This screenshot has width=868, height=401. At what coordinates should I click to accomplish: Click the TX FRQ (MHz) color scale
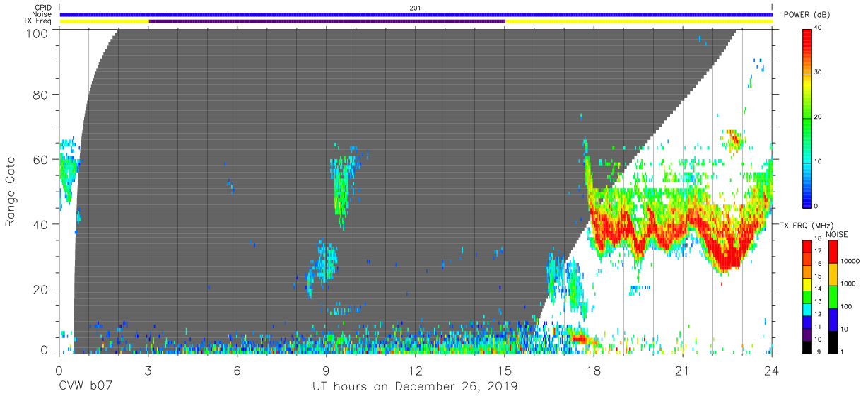tap(807, 296)
